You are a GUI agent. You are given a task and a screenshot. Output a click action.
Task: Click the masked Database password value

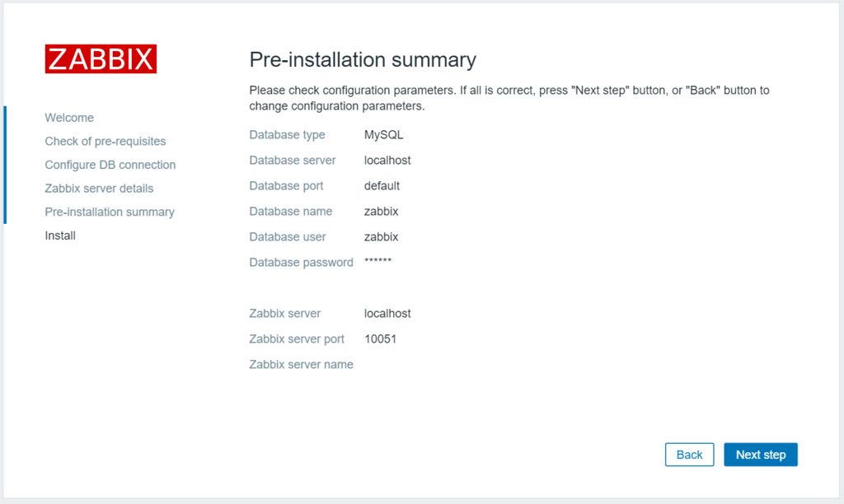coord(377,263)
